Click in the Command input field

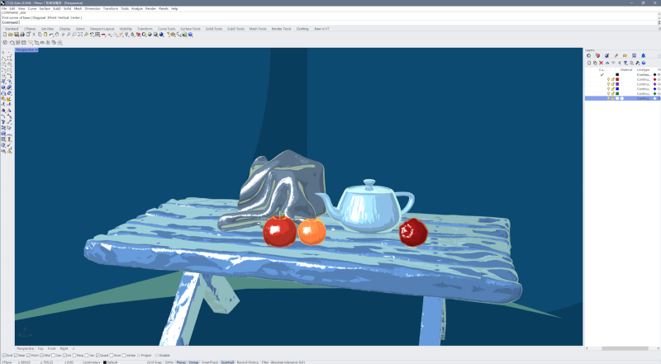click(x=329, y=22)
